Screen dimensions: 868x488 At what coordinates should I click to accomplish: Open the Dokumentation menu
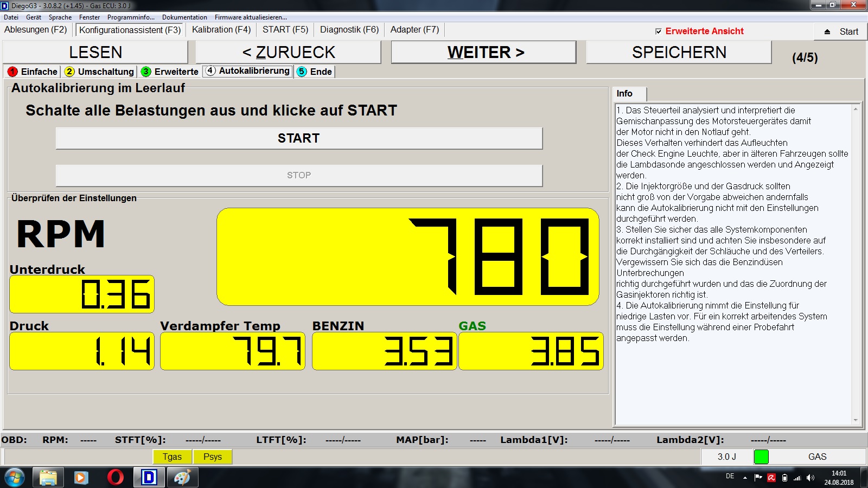(x=184, y=17)
